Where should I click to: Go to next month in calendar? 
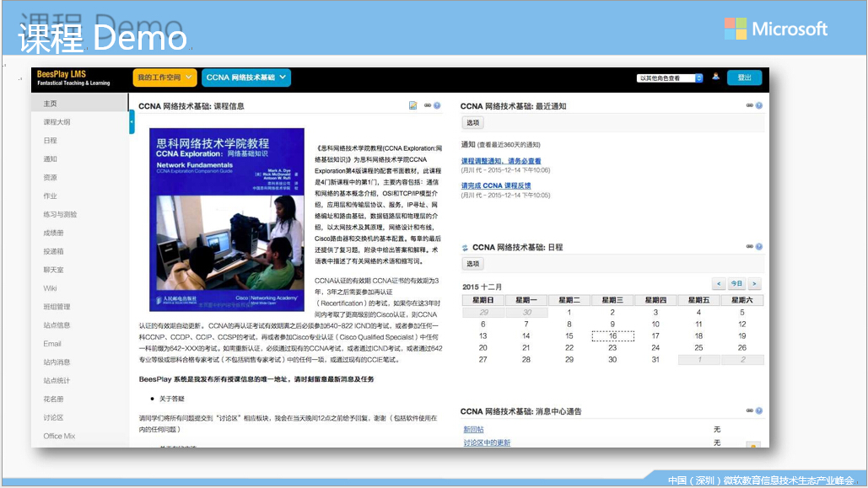click(x=754, y=284)
